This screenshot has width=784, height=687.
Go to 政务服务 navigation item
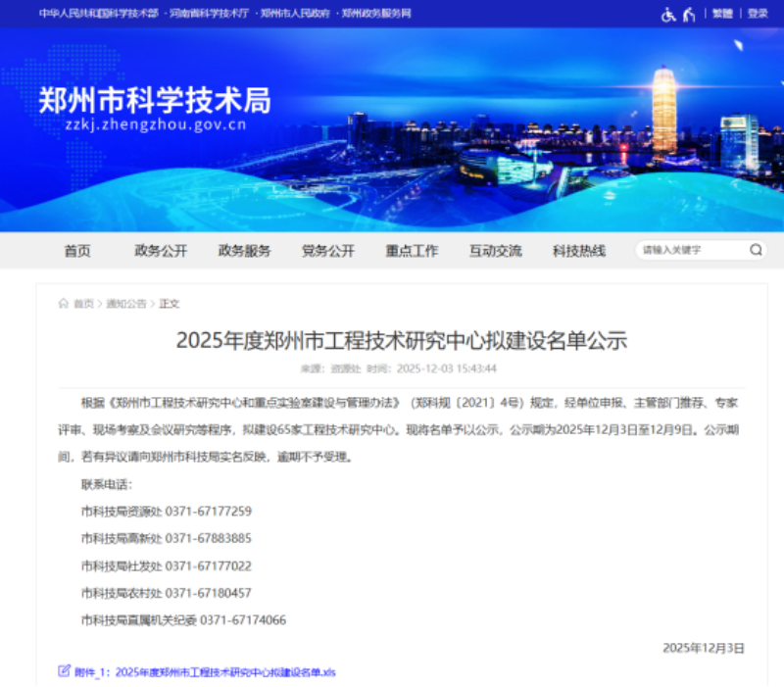coord(244,251)
